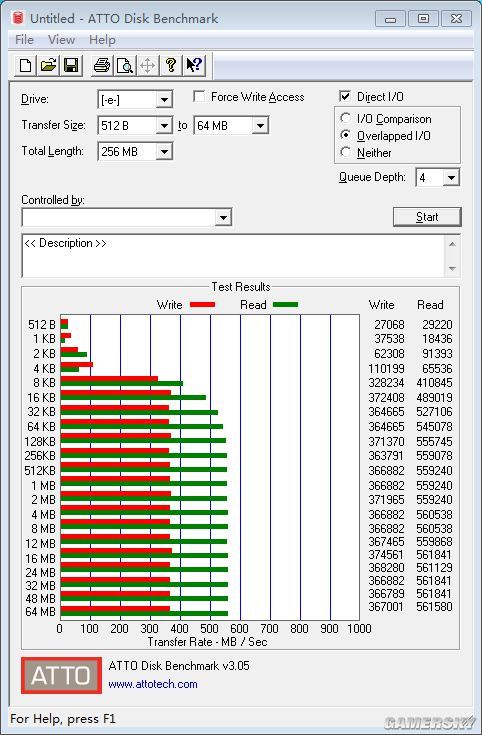482x735 pixels.
Task: Uncheck the Direct I/O checkbox
Action: [x=345, y=96]
